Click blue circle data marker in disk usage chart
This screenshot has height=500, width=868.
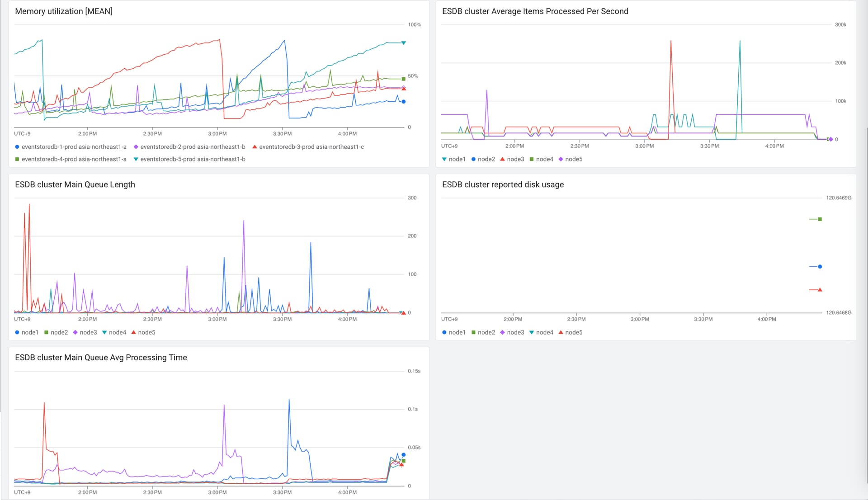pyautogui.click(x=820, y=267)
